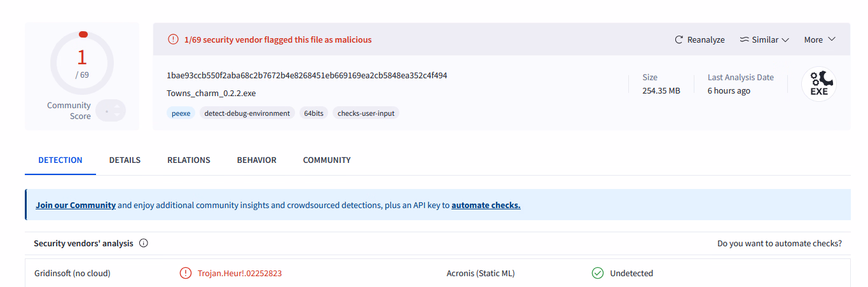
Task: Click the red warning icon next to Trojan.Heur!.02252823
Action: point(186,273)
